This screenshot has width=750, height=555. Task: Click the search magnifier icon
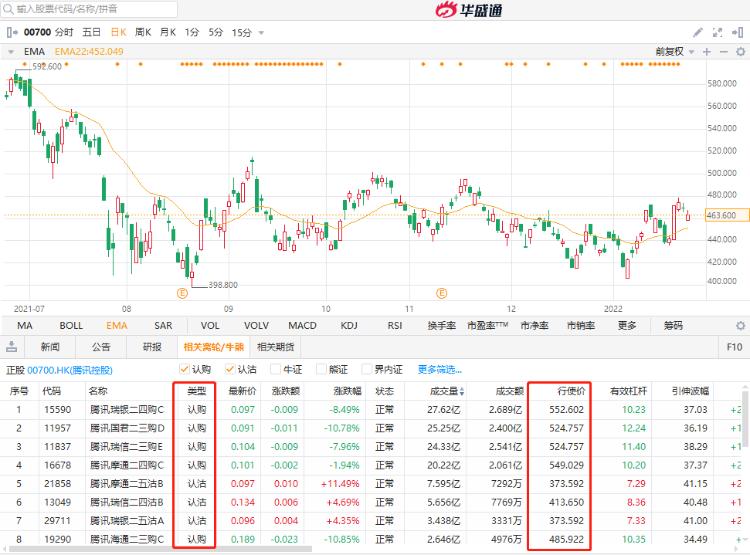pos(9,9)
